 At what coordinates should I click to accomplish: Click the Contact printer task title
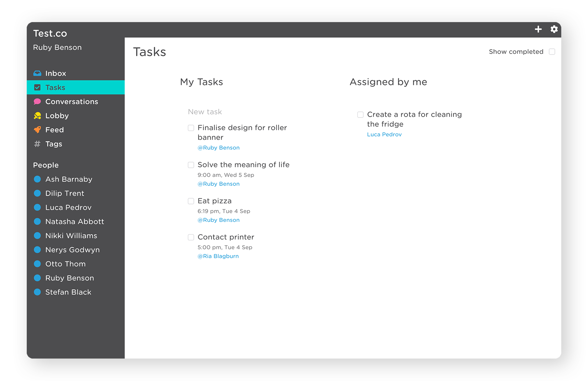coord(226,237)
